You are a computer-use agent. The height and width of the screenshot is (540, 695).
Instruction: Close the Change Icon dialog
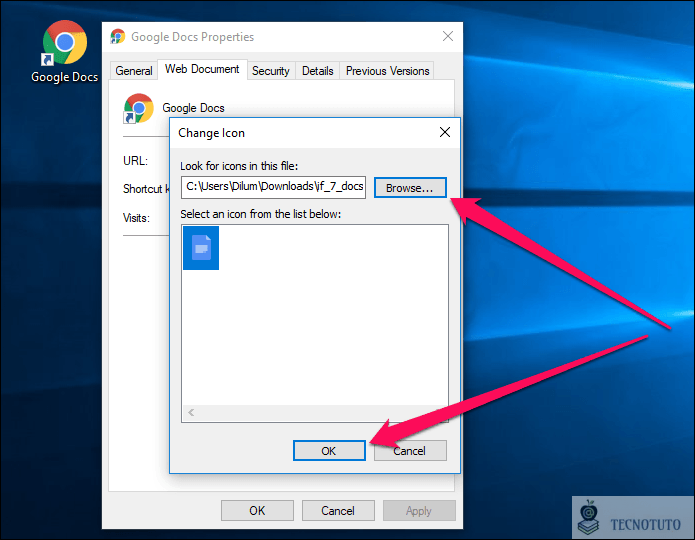pos(445,132)
